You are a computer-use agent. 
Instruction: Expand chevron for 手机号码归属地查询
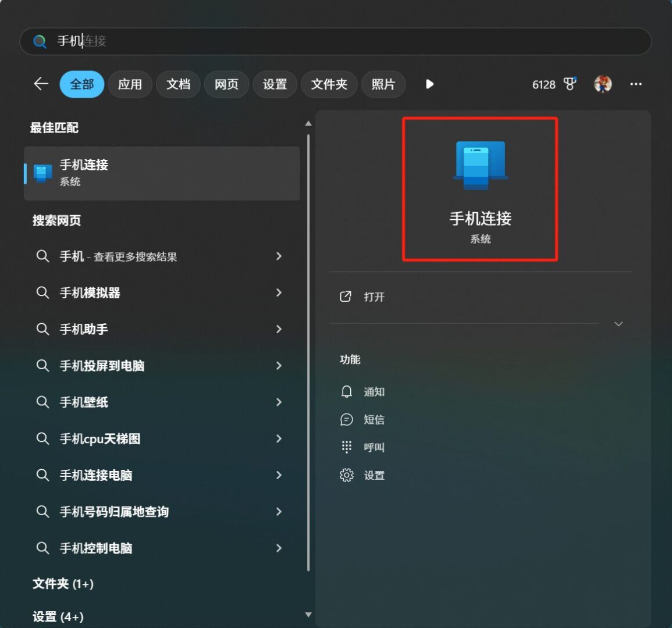pos(279,512)
